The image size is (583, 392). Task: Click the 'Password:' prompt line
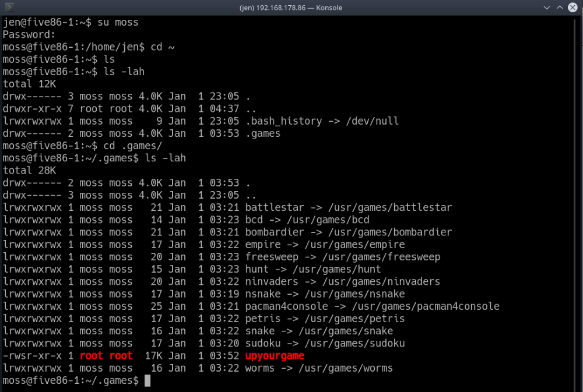tap(26, 35)
